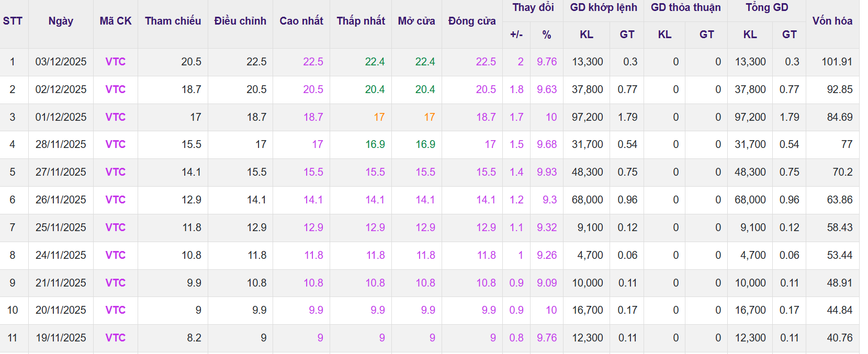Select the Cao nhất column header
868x354 pixels.
coord(301,21)
